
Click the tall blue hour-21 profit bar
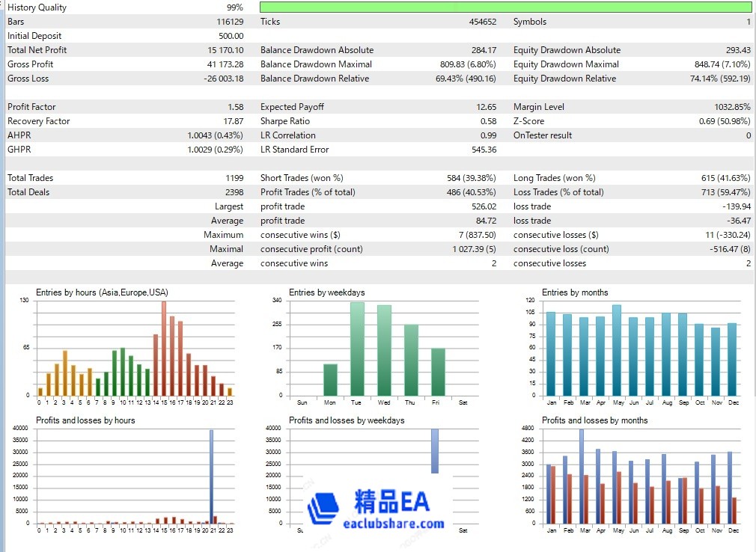pyautogui.click(x=211, y=476)
